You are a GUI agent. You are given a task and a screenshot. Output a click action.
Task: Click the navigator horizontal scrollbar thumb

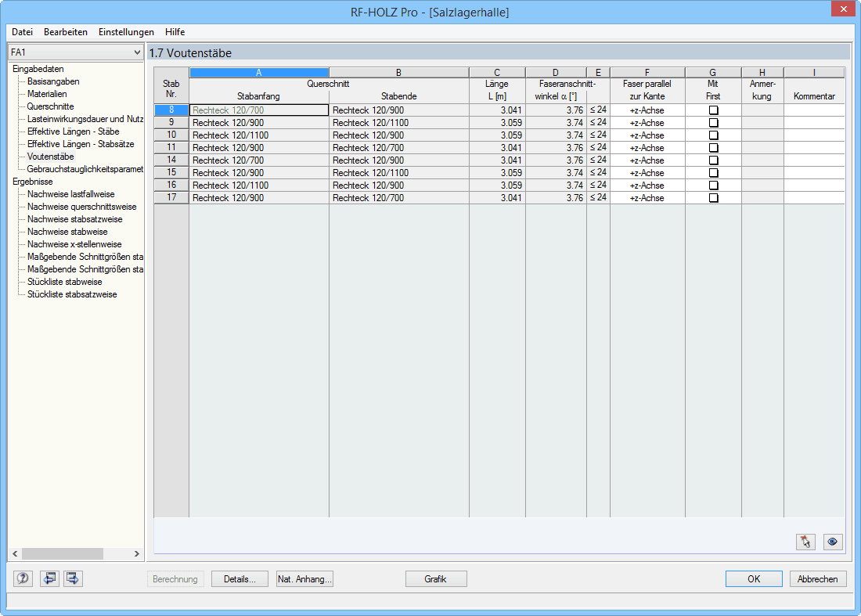point(63,553)
